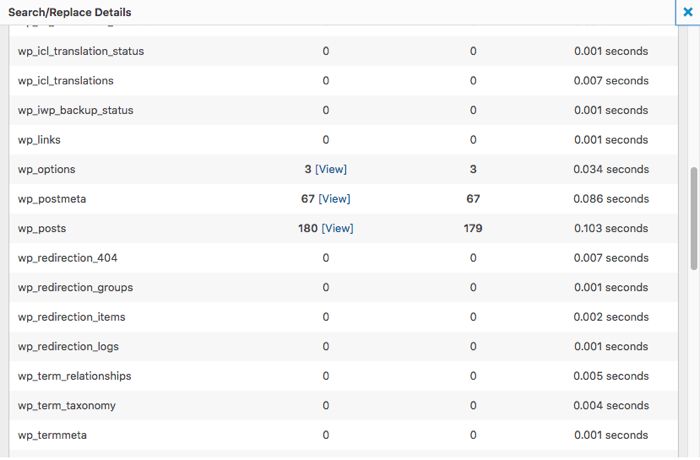Select the wp_posts table name
This screenshot has width=700, height=460.
43,228
